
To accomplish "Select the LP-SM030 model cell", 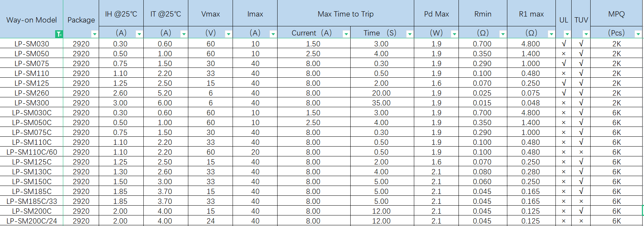I will tap(32, 44).
